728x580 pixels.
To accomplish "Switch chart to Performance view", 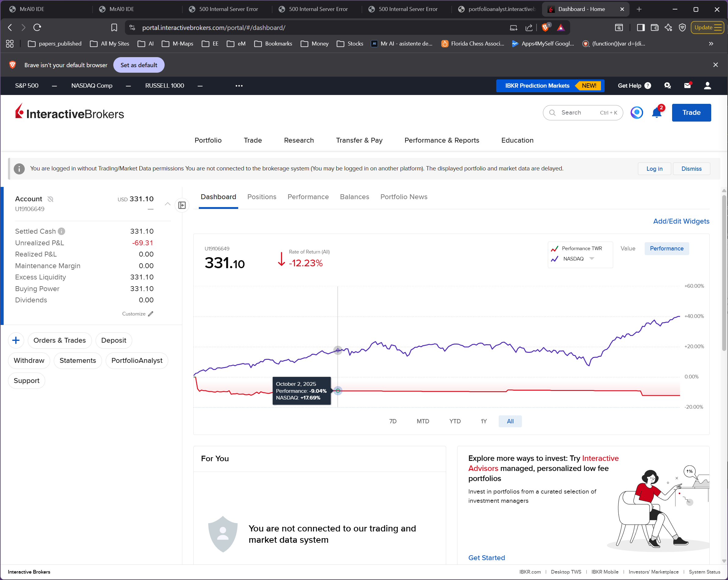I will pos(667,248).
